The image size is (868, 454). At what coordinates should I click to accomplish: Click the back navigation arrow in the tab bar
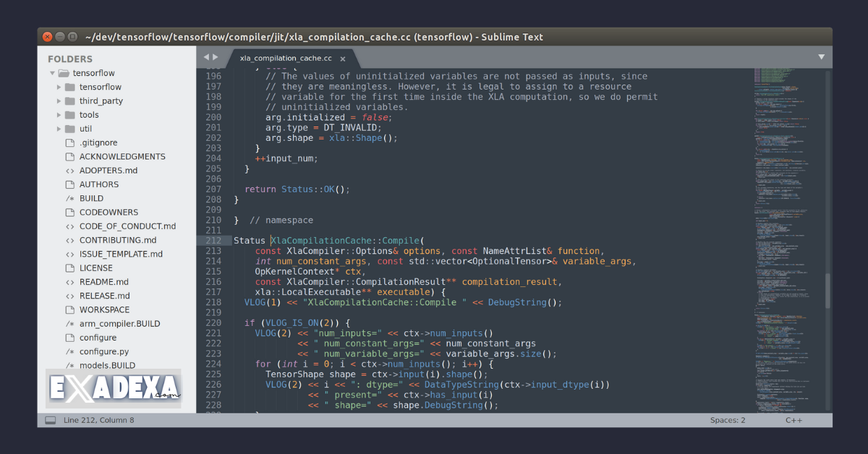(206, 56)
